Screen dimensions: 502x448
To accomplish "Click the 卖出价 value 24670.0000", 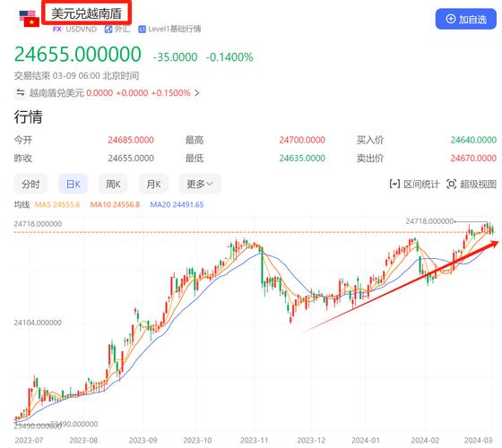I will [x=473, y=158].
